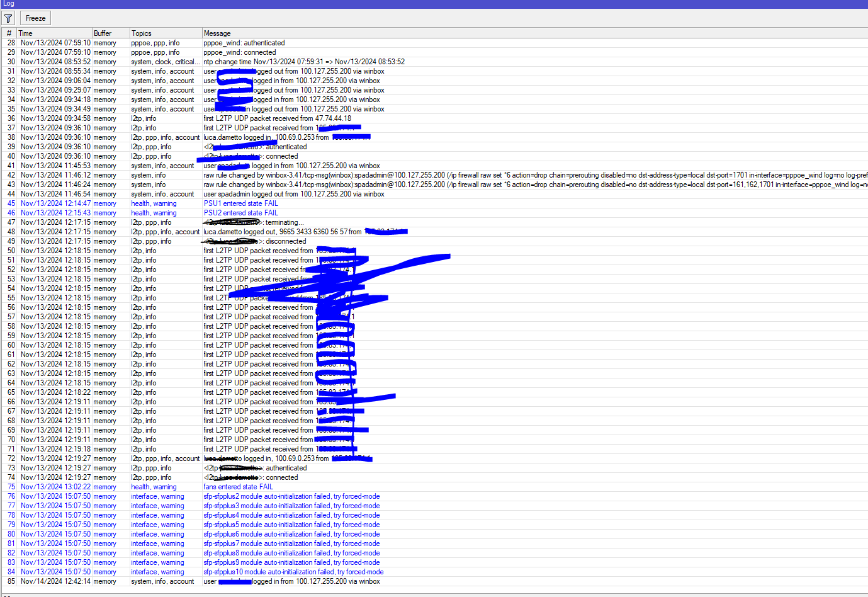Select the sfp-sfpplus4 auto-initialization failed message
Image resolution: width=868 pixels, height=597 pixels.
(291, 515)
